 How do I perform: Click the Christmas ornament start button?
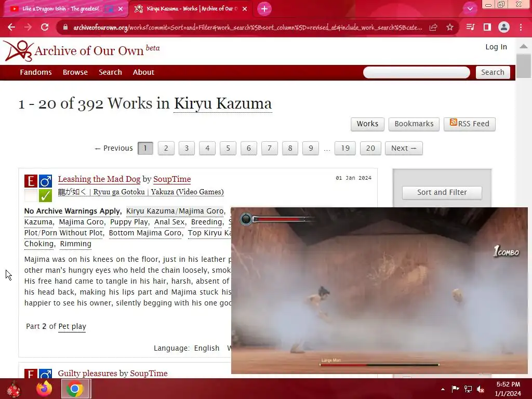pyautogui.click(x=14, y=389)
